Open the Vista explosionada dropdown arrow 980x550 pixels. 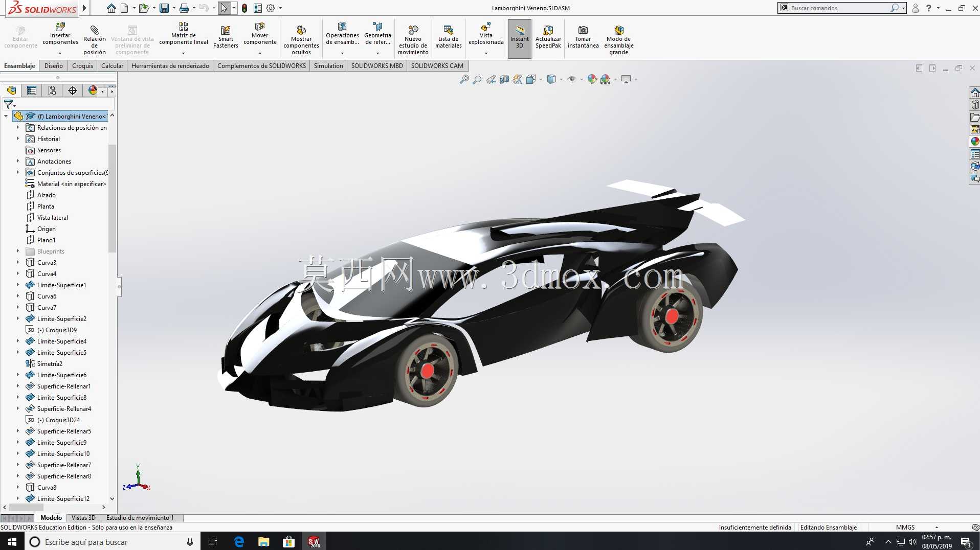[486, 53]
